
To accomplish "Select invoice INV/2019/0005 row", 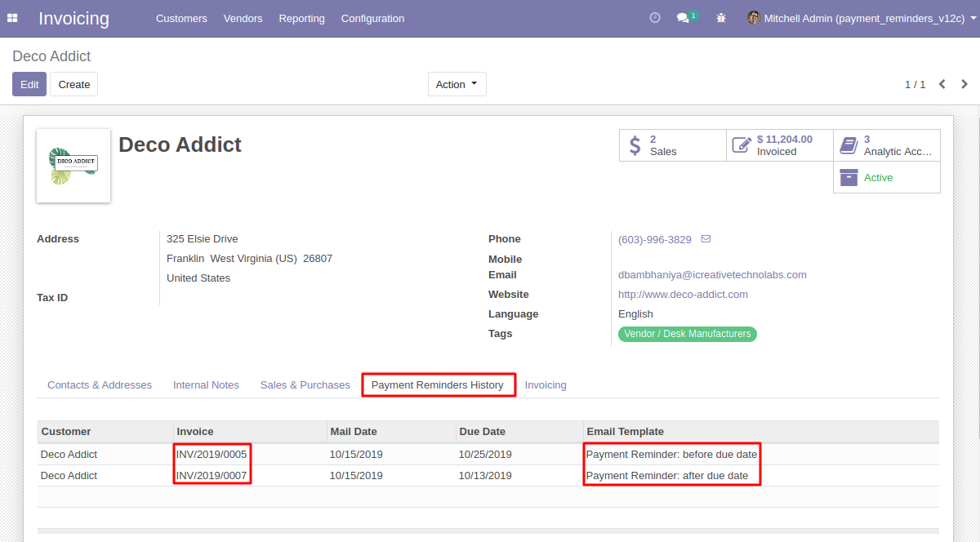I will tap(211, 454).
